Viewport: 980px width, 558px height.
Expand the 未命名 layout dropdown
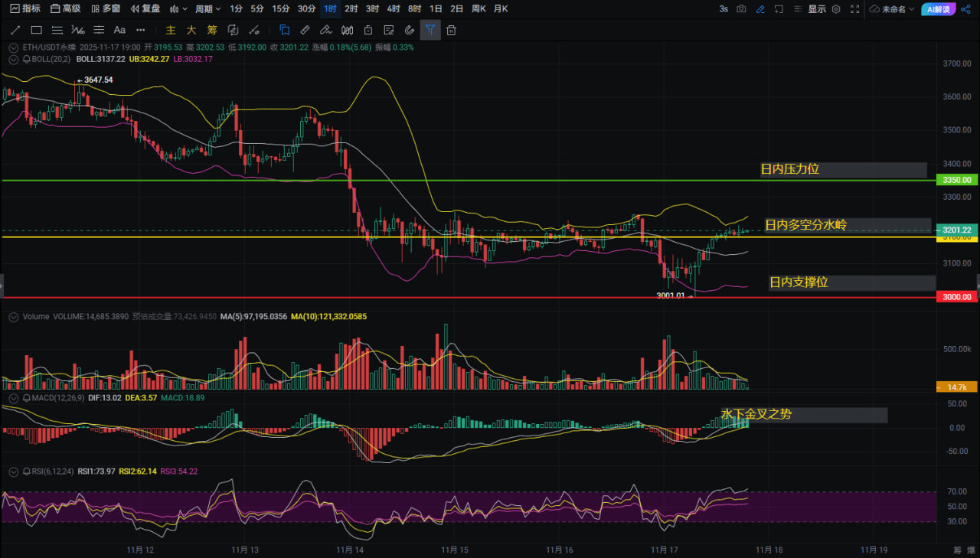tap(893, 9)
